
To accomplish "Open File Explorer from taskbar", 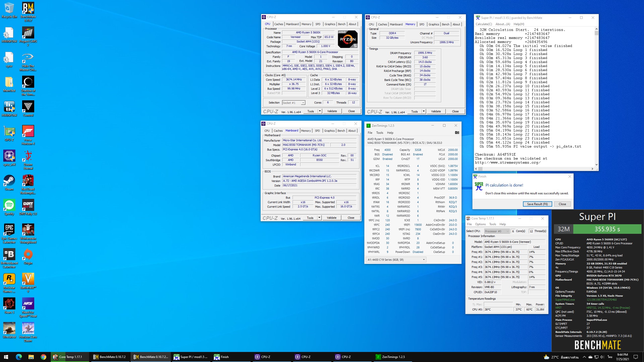I will (x=31, y=357).
